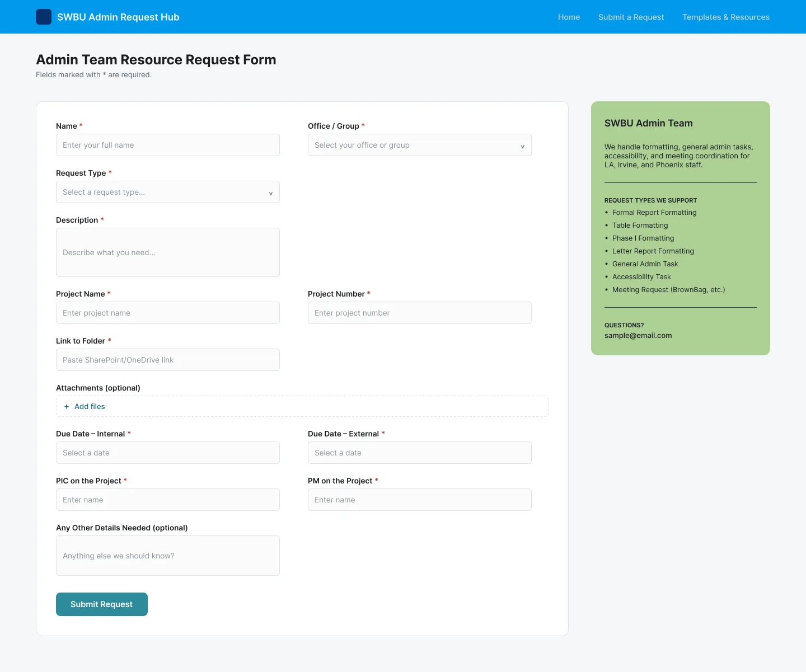This screenshot has width=806, height=672.
Task: Click the Submit Request button
Action: coord(102,604)
